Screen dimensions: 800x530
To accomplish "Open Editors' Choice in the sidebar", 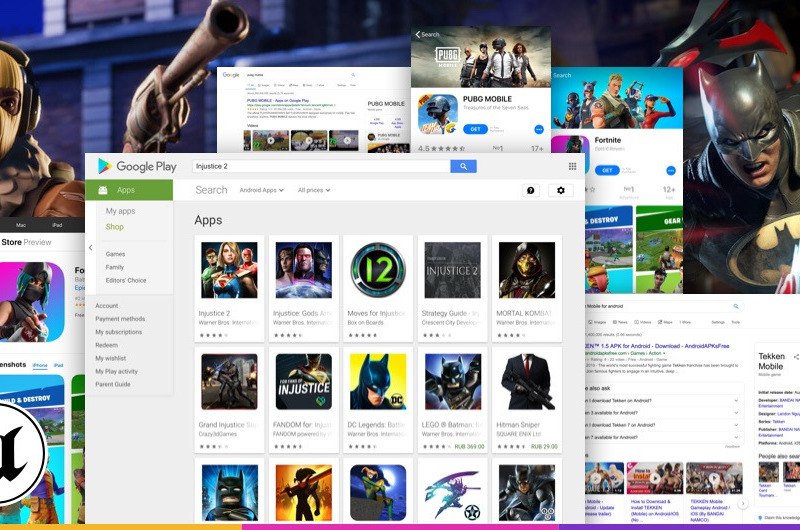I will (x=126, y=281).
